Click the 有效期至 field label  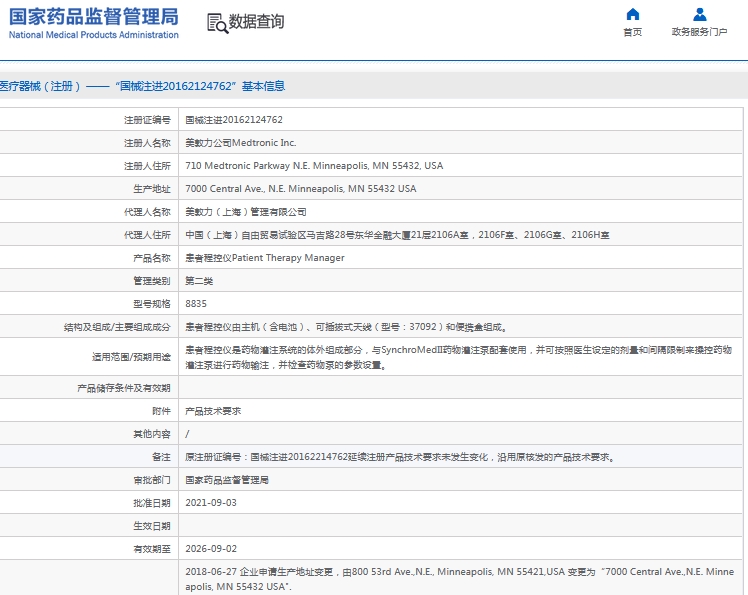pos(152,549)
